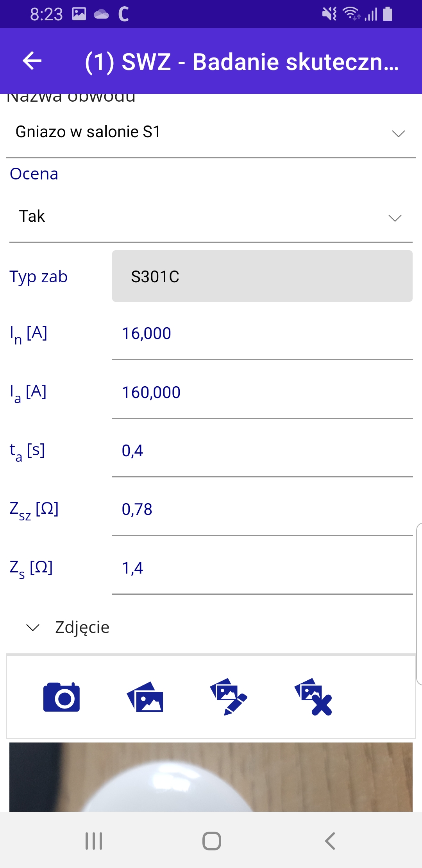
Task: Edit the photo with pencil icon
Action: pos(229,697)
